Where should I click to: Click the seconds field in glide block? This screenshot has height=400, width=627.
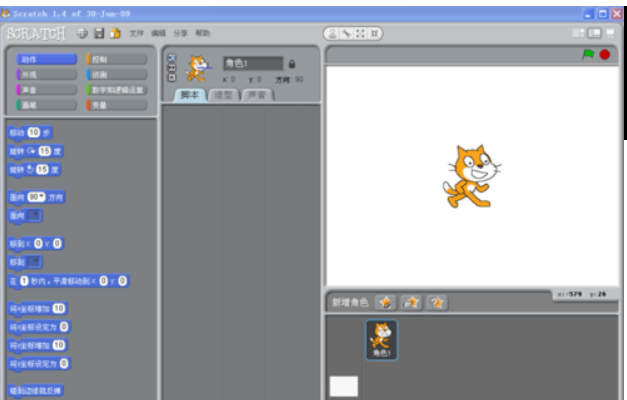24,281
